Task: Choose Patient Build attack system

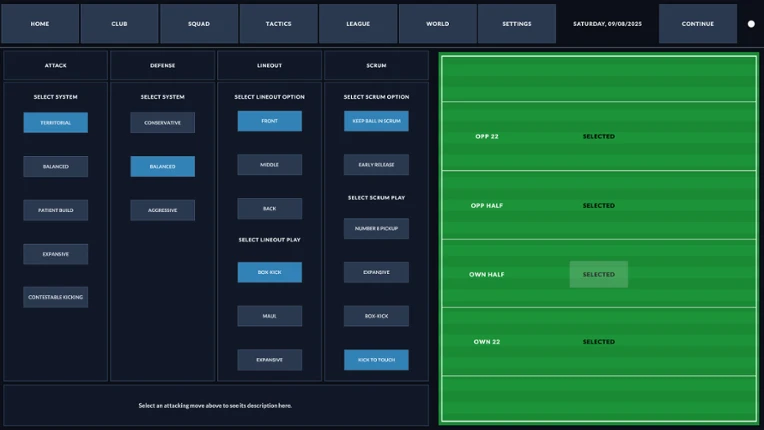Action: coord(56,210)
